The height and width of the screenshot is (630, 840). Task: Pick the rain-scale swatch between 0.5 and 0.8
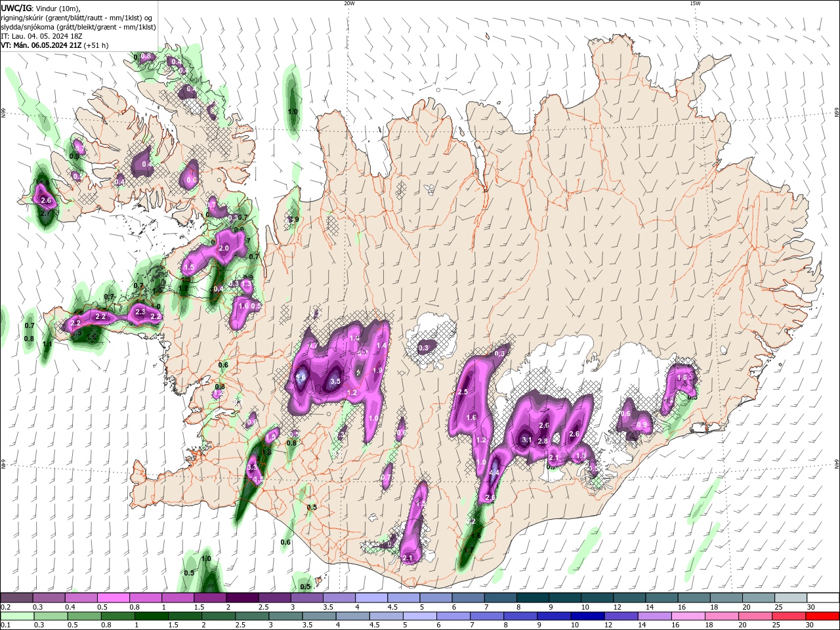[x=84, y=616]
